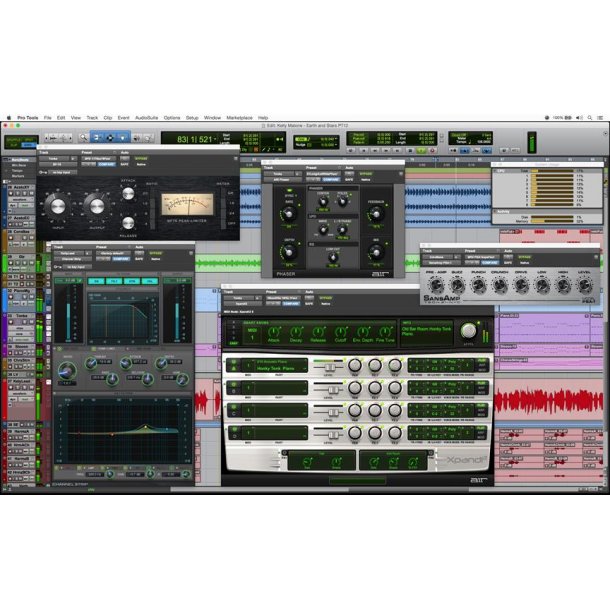
Task: Click the BF76 Input knob
Action: (58, 206)
